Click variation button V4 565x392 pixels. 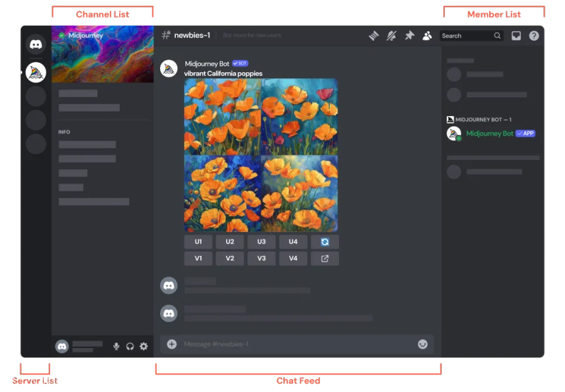(x=293, y=258)
